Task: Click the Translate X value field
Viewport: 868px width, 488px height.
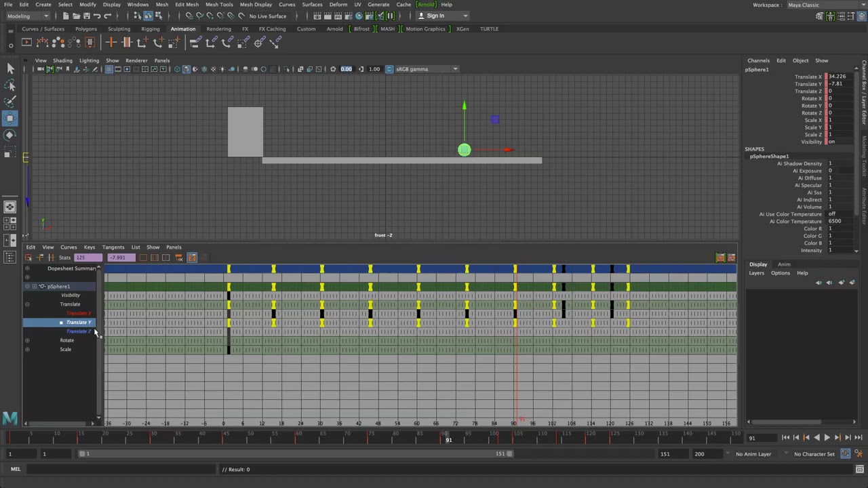Action: point(842,77)
